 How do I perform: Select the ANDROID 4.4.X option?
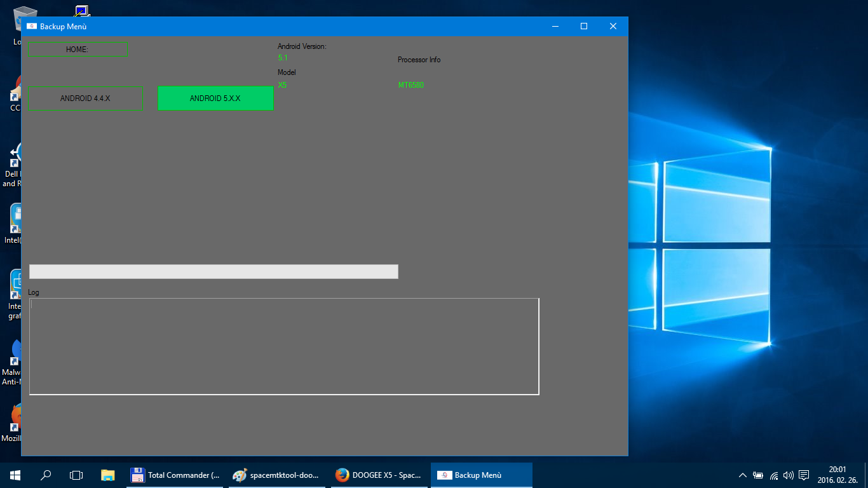(x=85, y=98)
